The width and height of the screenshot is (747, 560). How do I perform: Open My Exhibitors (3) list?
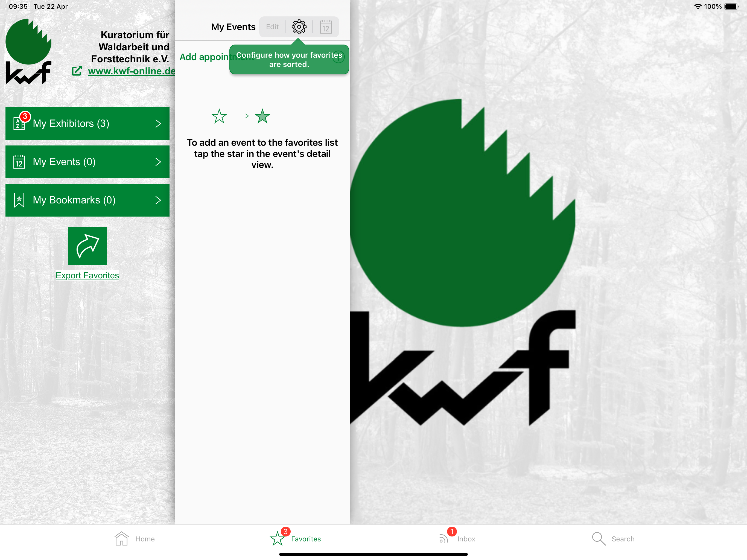pos(87,124)
